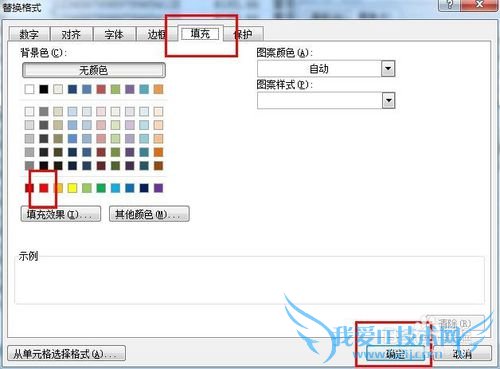Pick red swatch in top theme row
This screenshot has width=500, height=369.
tap(101, 89)
